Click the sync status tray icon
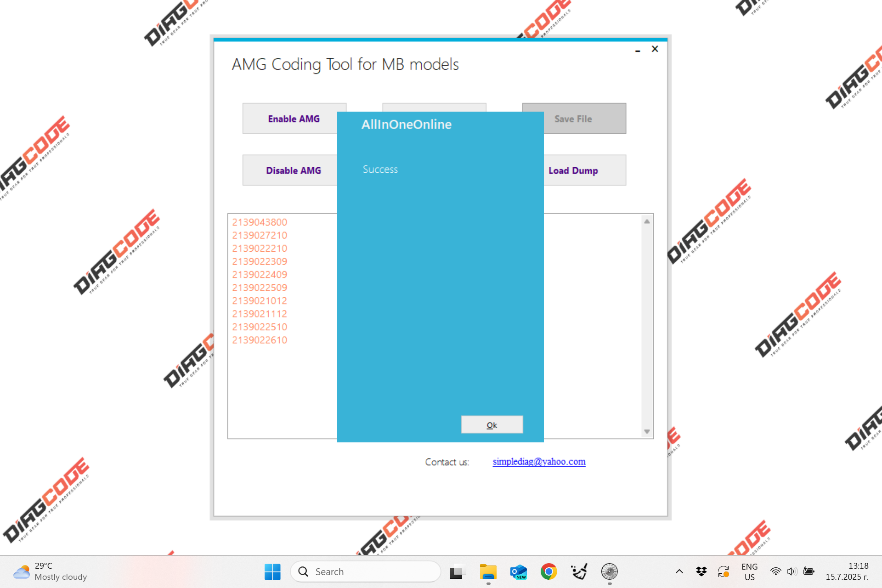 [x=724, y=571]
